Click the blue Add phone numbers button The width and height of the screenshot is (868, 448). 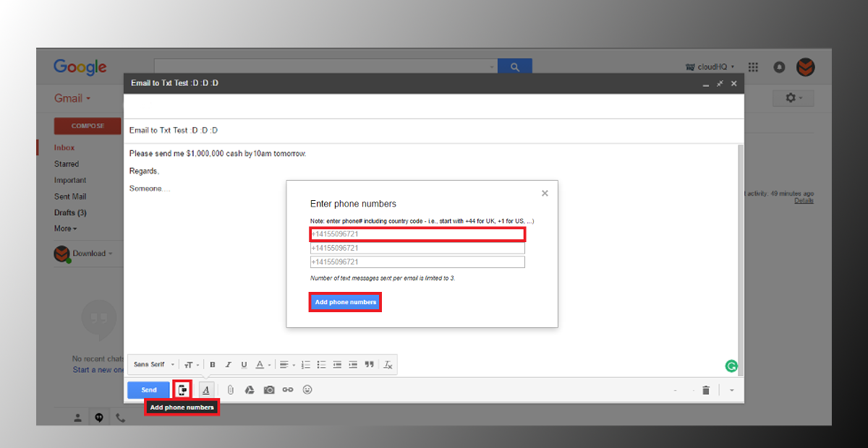tap(346, 302)
